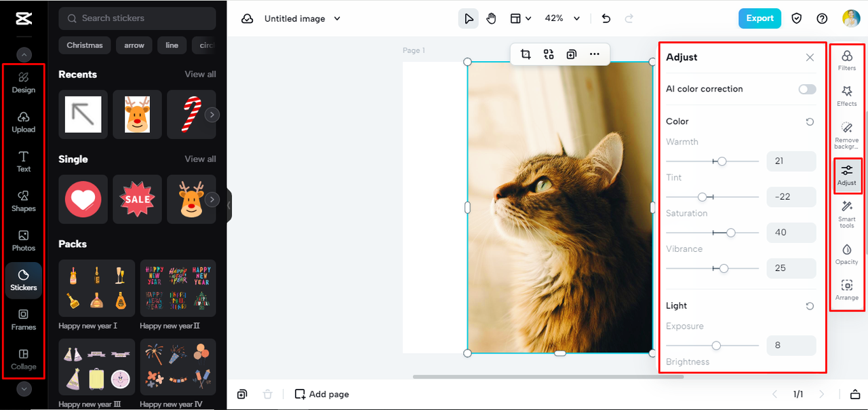Click the Exposure slider handle
This screenshot has width=868, height=410.
coord(716,346)
